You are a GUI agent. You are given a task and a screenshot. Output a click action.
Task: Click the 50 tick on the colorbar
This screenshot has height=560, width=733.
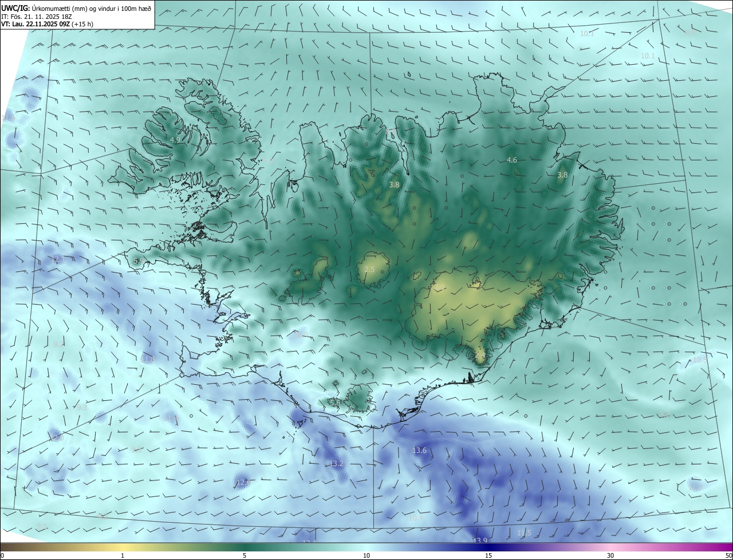tap(728, 555)
